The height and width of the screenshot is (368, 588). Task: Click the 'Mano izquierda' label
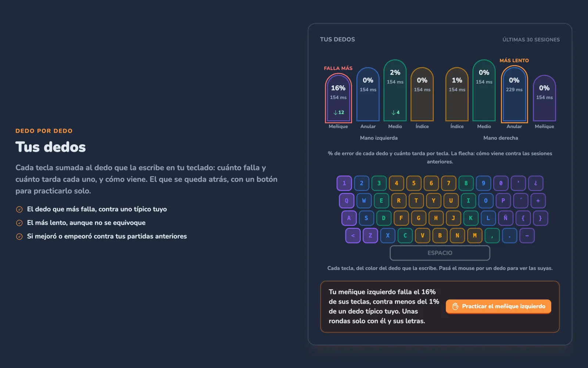click(x=379, y=138)
